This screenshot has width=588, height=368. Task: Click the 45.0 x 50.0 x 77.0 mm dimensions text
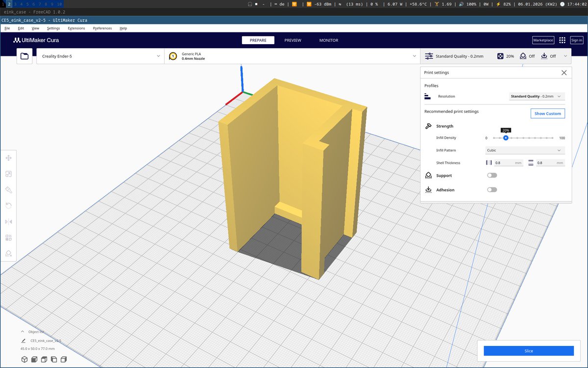click(37, 348)
